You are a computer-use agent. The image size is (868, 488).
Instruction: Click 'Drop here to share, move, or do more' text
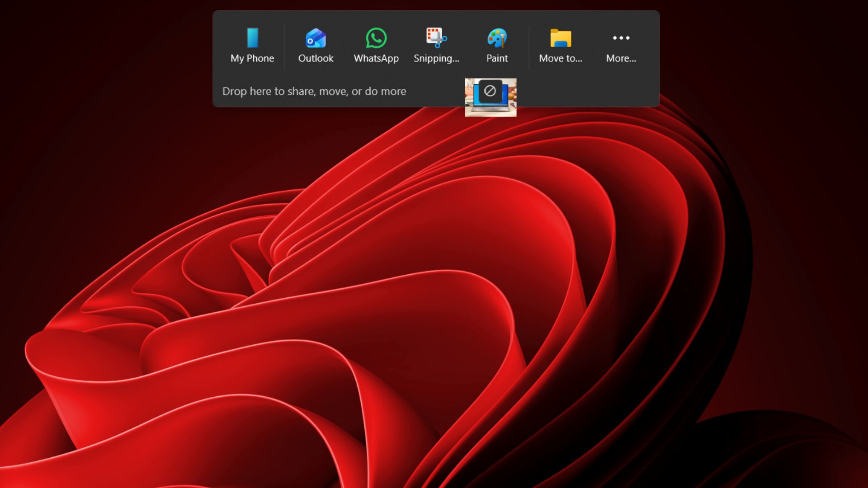tap(314, 91)
